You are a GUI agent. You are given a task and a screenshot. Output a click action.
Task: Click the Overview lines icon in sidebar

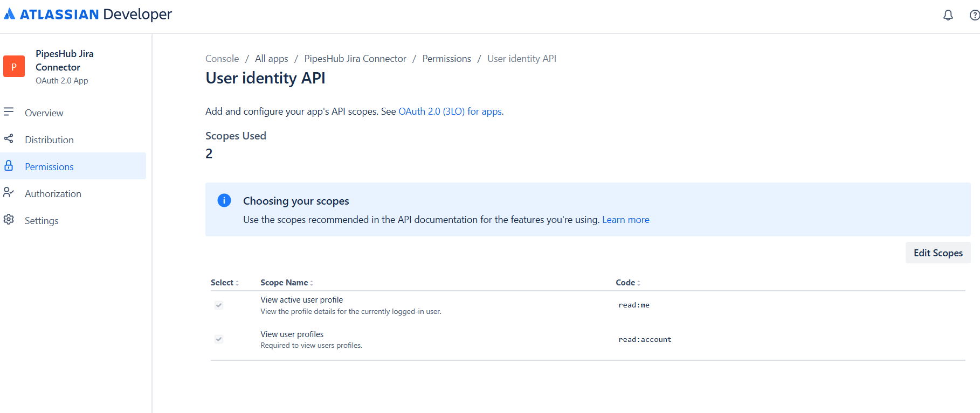click(9, 111)
